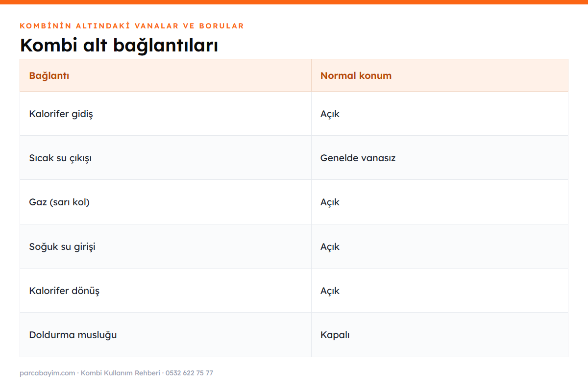Click Açık value in Kalorifer dönüş row
Image resolution: width=588 pixels, height=392 pixels.
330,291
